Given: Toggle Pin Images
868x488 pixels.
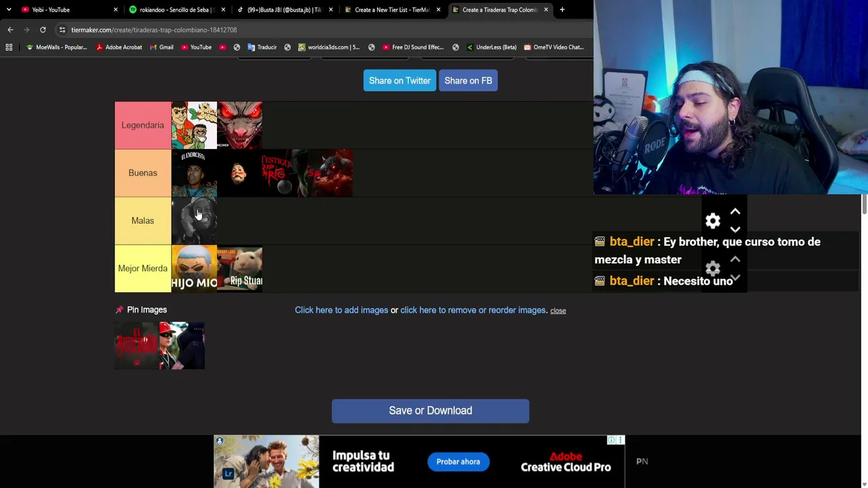Looking at the screenshot, I should [x=141, y=310].
